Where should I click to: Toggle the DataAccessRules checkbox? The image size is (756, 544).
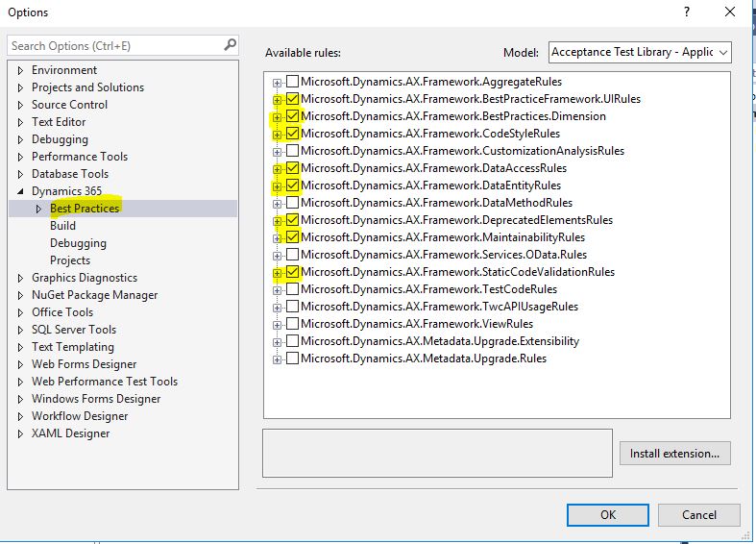pos(292,168)
